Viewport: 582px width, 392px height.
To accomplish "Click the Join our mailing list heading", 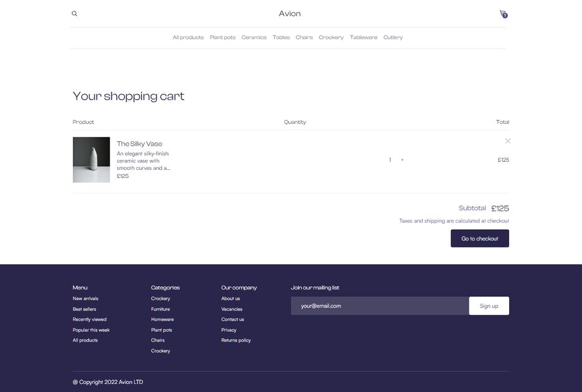I will tap(315, 288).
